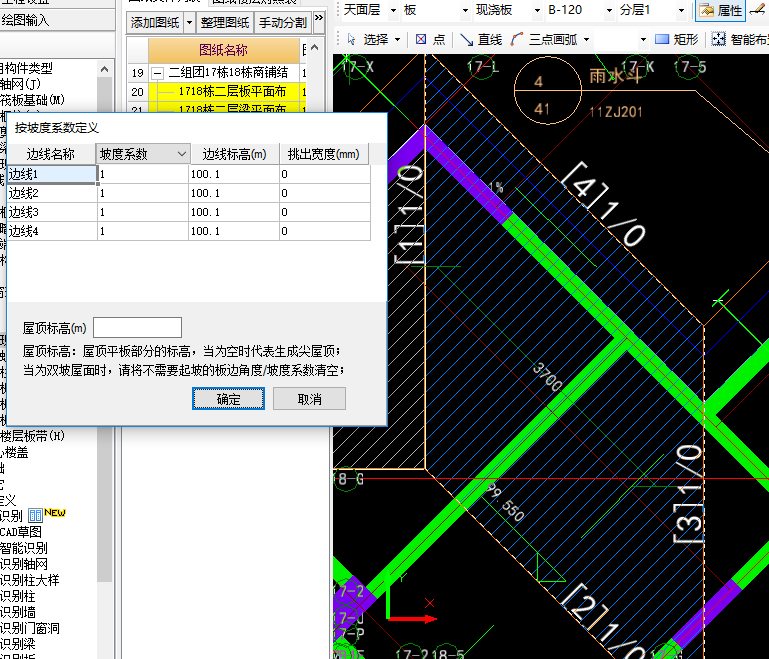The image size is (769, 659).
Task: Choose the 直线 line drawing tool
Action: pyautogui.click(x=481, y=40)
